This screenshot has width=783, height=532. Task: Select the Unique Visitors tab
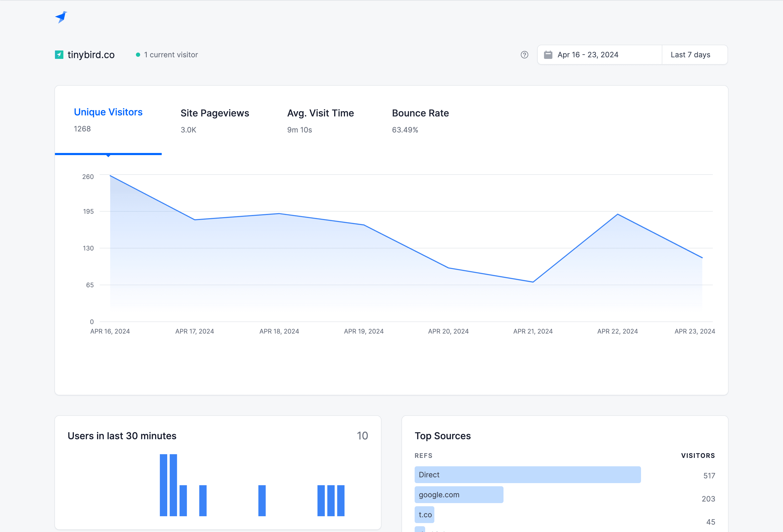(x=108, y=120)
